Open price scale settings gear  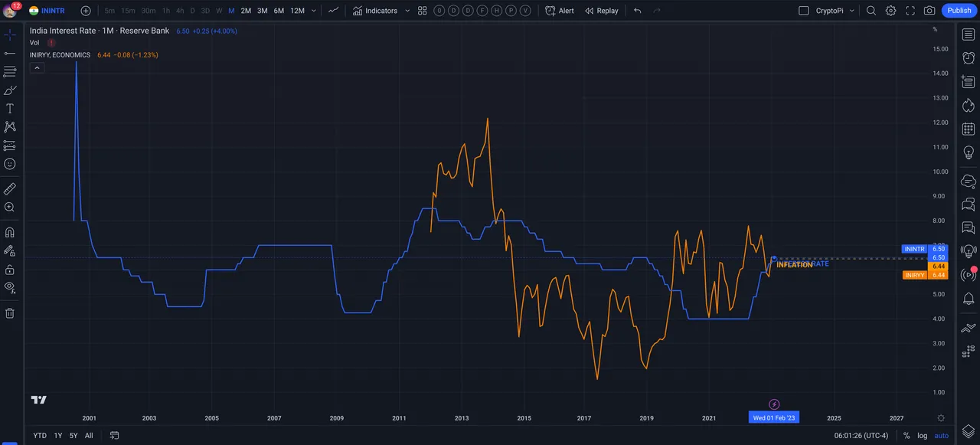[941, 418]
